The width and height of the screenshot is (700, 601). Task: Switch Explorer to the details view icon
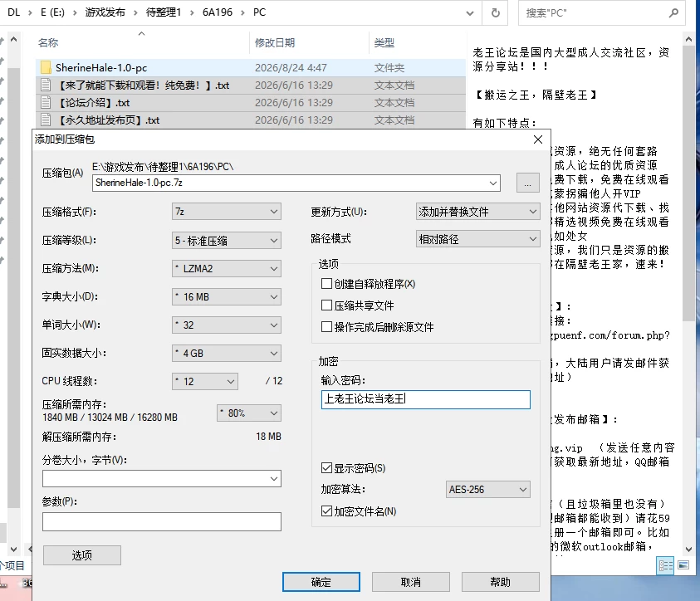tap(665, 566)
